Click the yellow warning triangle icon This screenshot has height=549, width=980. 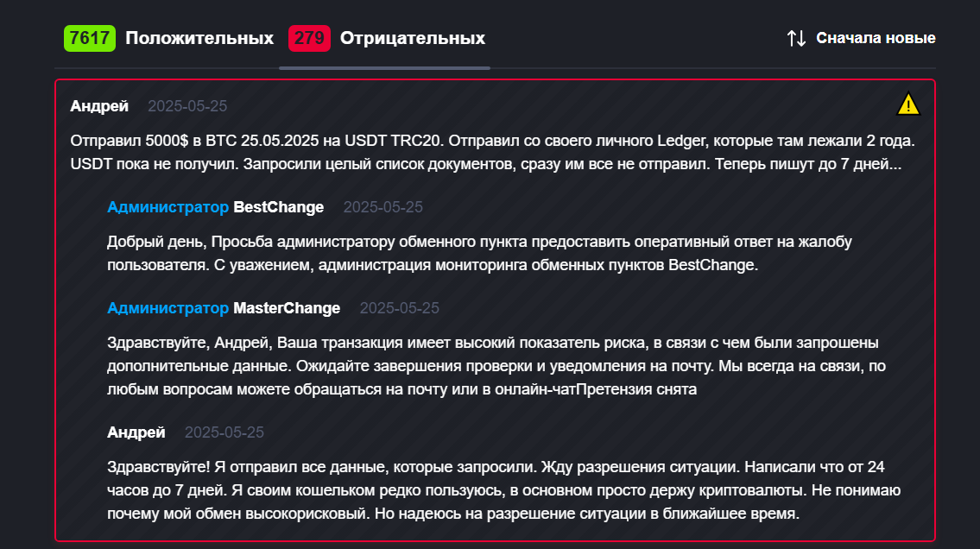[908, 104]
